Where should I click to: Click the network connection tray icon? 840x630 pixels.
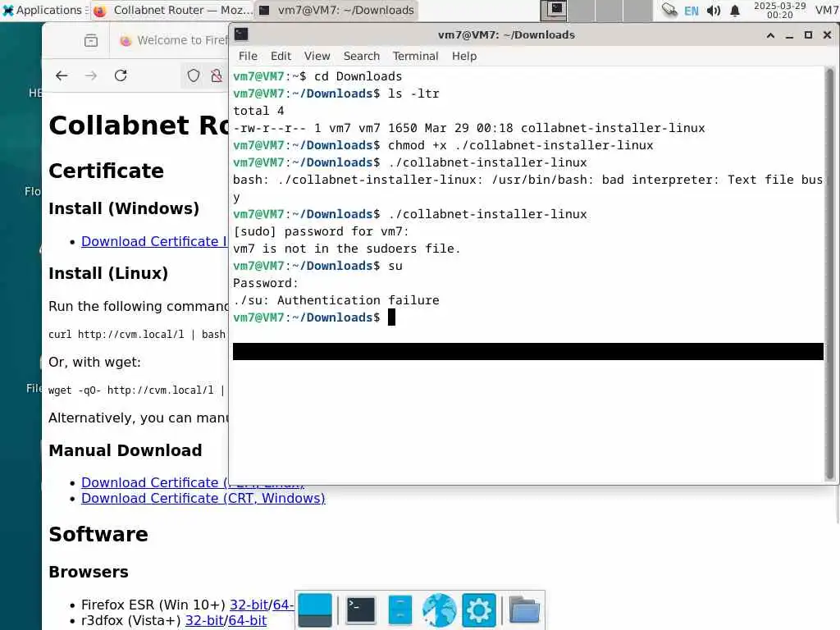click(x=669, y=10)
